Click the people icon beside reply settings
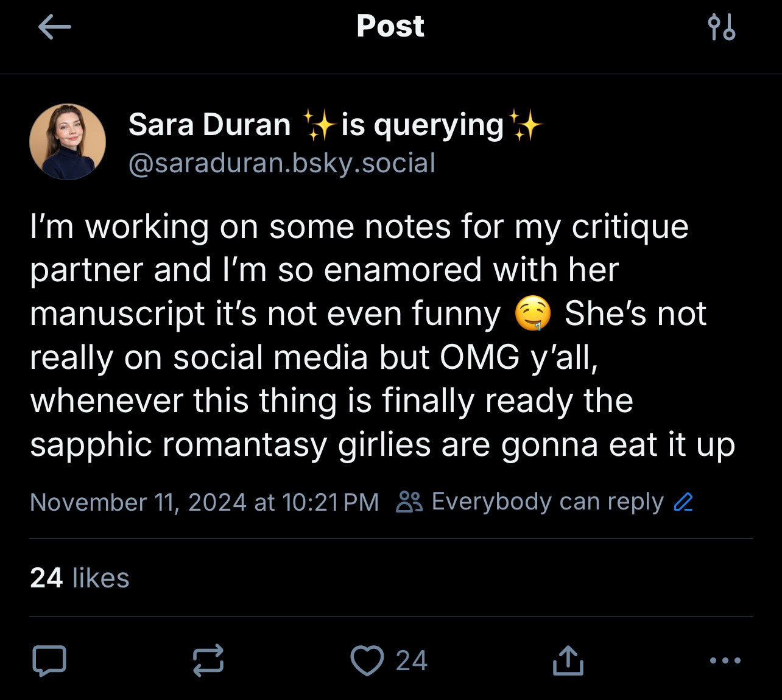Viewport: 782px width, 700px height. click(x=409, y=502)
